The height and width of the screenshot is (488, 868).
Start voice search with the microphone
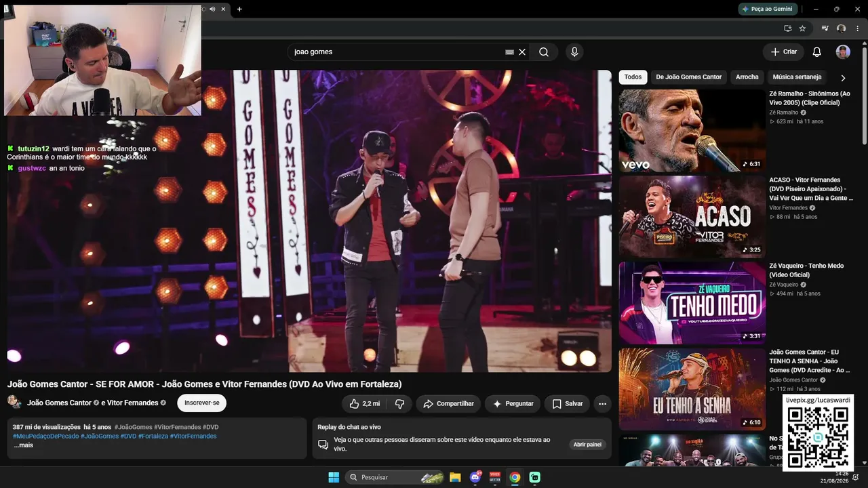coord(574,52)
